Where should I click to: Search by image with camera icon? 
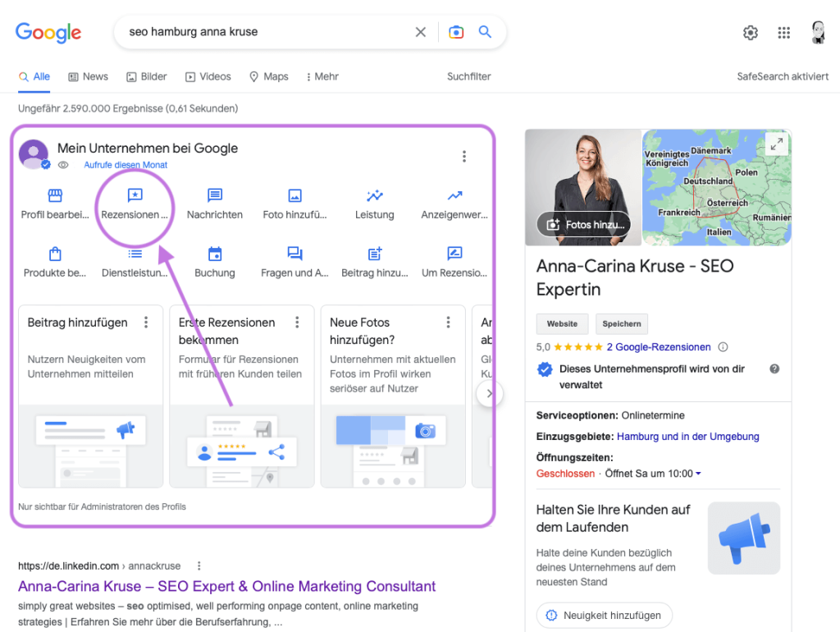[456, 32]
